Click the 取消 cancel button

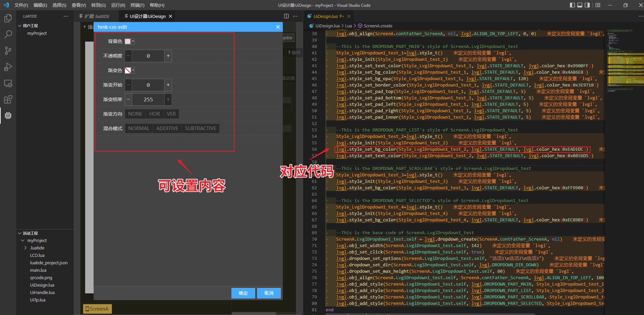269,293
